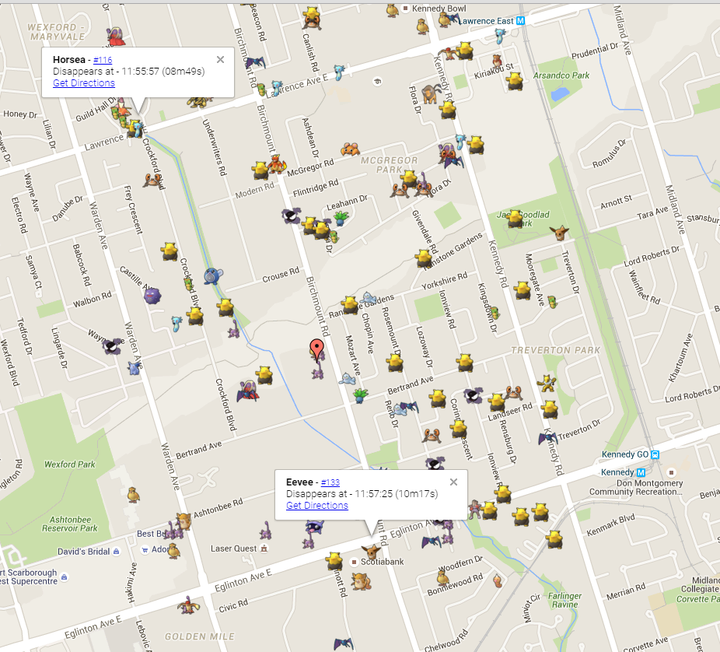Select the Zubat icon beside Treverton Dr
Screen dimensions: 720x652
pos(547,438)
